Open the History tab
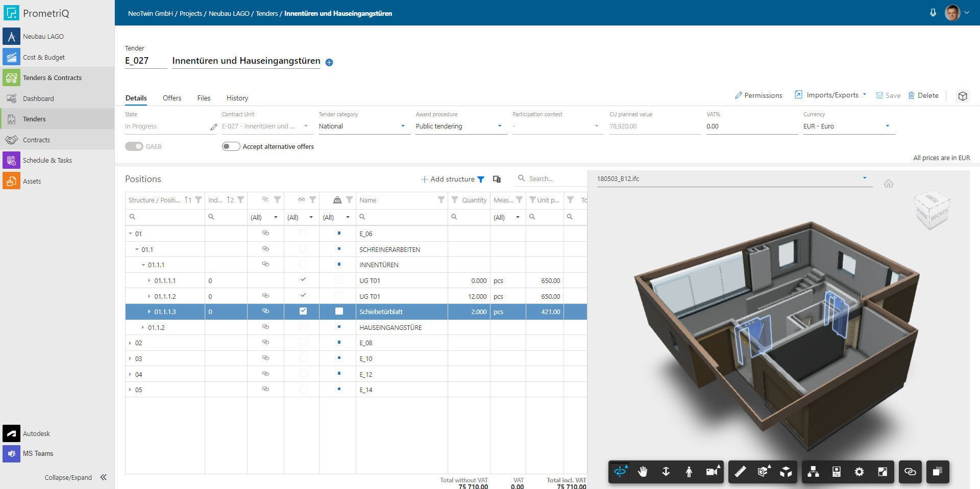 coord(237,98)
